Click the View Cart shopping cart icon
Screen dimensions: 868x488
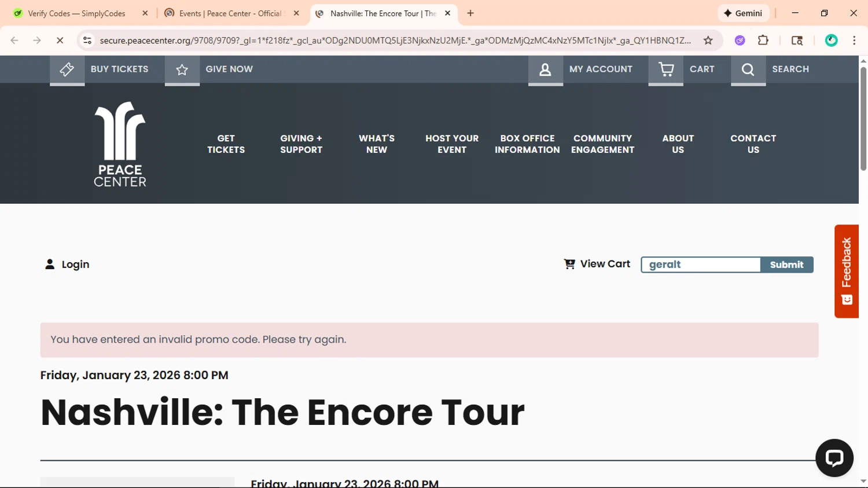[569, 264]
